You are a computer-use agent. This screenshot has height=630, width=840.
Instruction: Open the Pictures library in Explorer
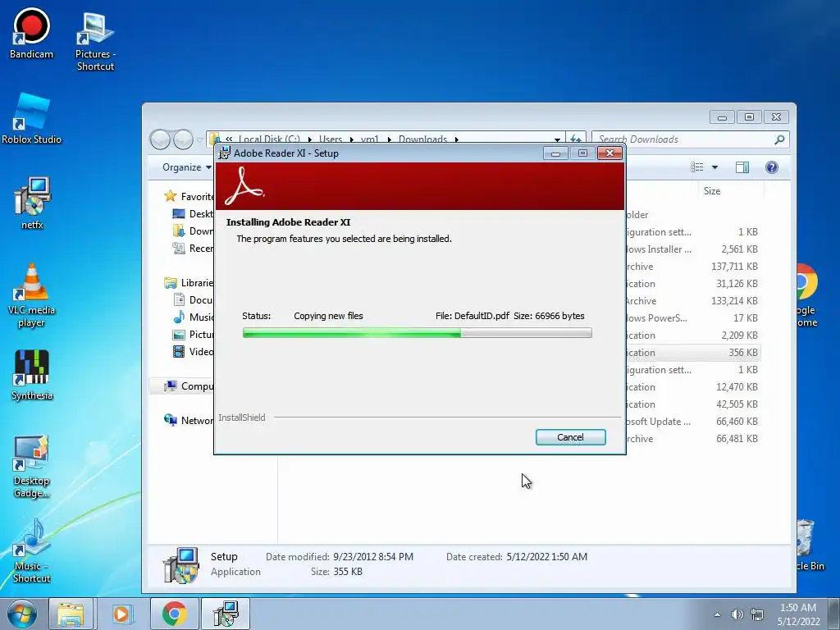coord(193,335)
